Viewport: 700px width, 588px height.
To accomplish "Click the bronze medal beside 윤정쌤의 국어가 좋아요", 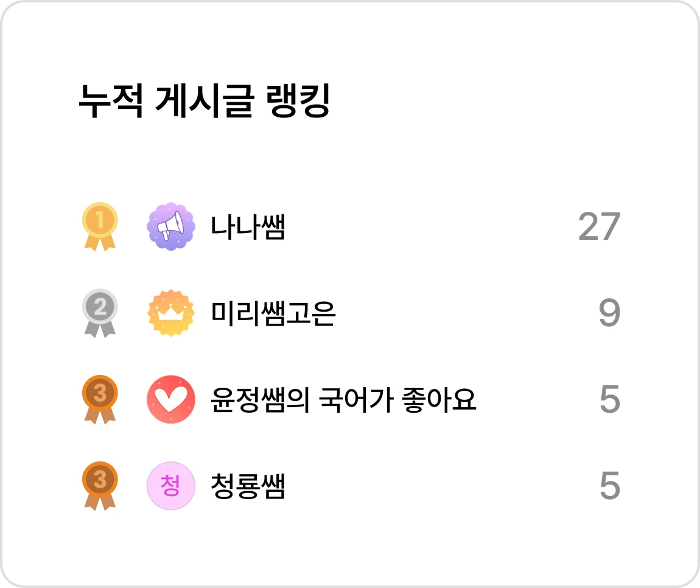I will (x=100, y=399).
